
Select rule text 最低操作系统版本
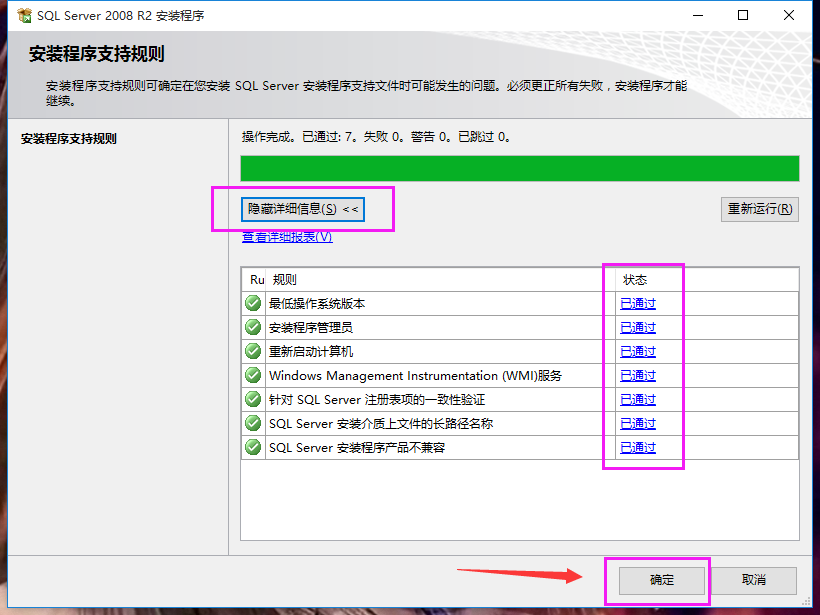pos(317,303)
